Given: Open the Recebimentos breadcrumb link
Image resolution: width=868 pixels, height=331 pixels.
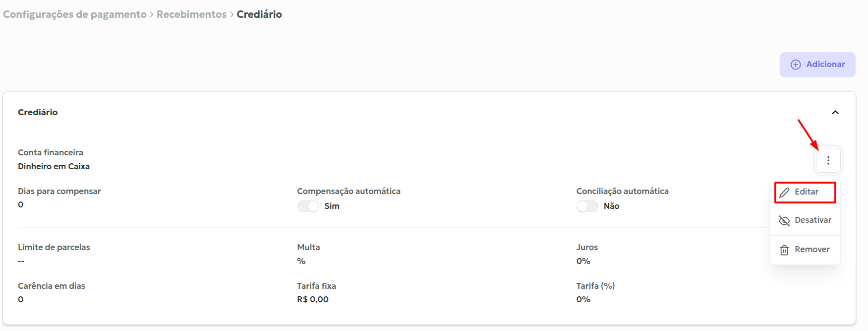Looking at the screenshot, I should pos(191,14).
